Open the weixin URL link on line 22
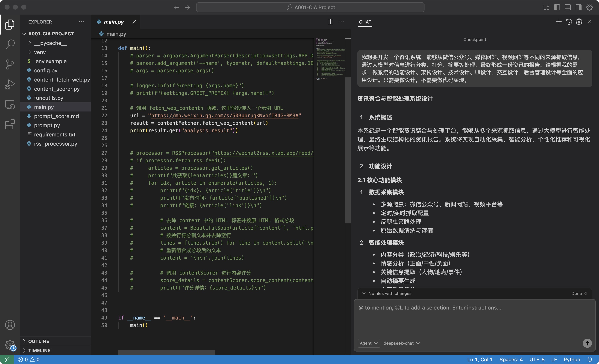 225,115
